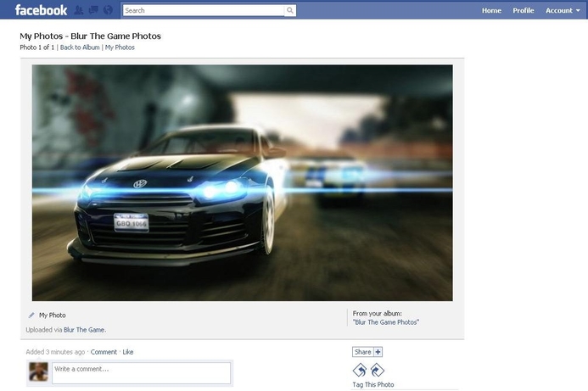Open the messages icon in header
The width and height of the screenshot is (588, 391).
pos(93,10)
